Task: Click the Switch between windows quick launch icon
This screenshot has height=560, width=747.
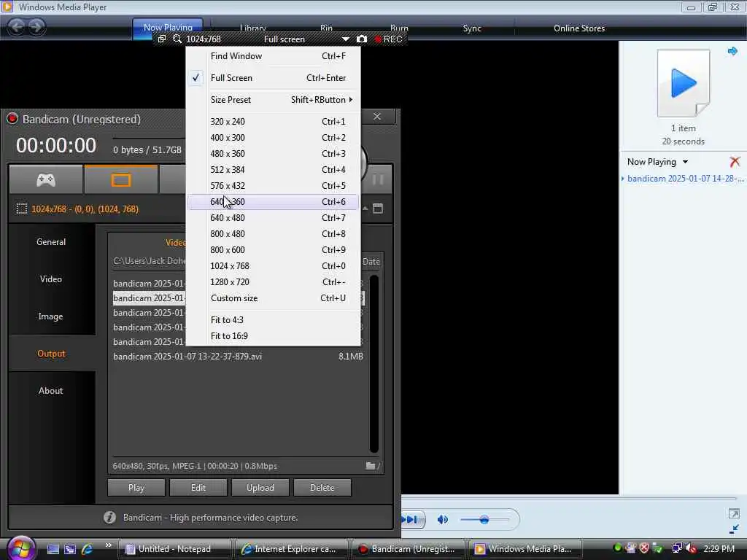Action: [x=70, y=549]
